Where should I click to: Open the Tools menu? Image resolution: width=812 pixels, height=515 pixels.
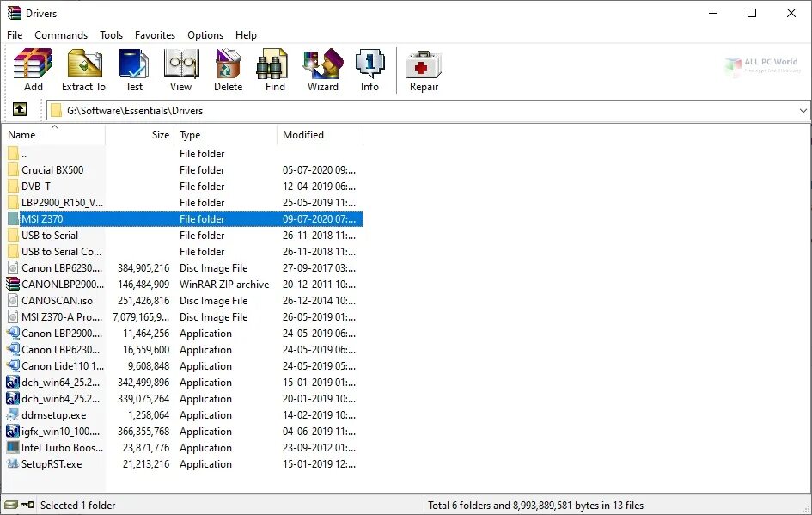pyautogui.click(x=112, y=35)
